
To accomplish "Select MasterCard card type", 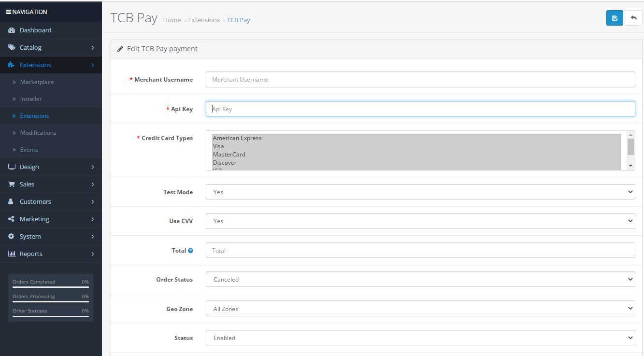I will 416,155.
